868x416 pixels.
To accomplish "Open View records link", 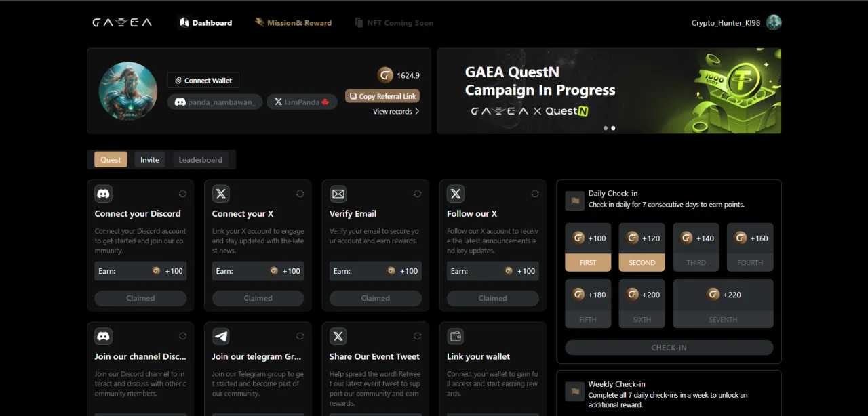I will (396, 111).
